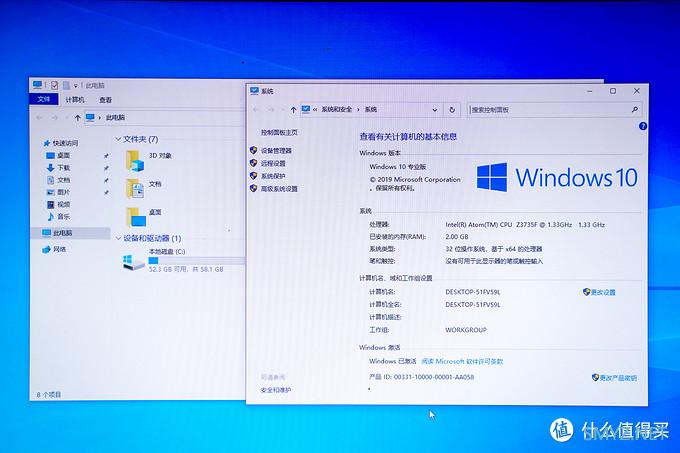Select Desktop in Quick access list
The image size is (680, 453).
pos(63,155)
